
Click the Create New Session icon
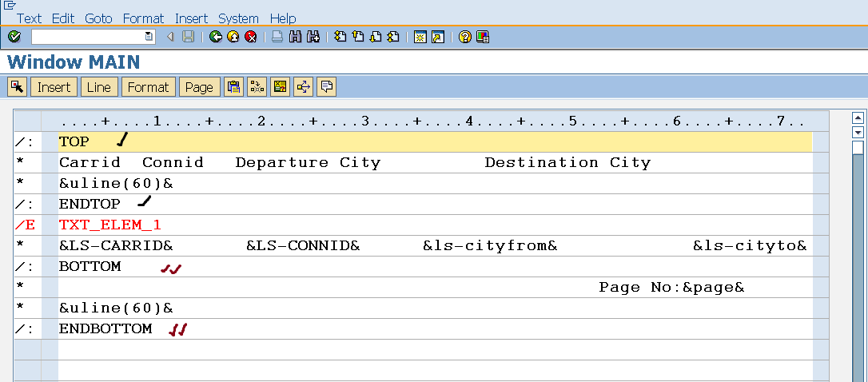click(x=420, y=37)
